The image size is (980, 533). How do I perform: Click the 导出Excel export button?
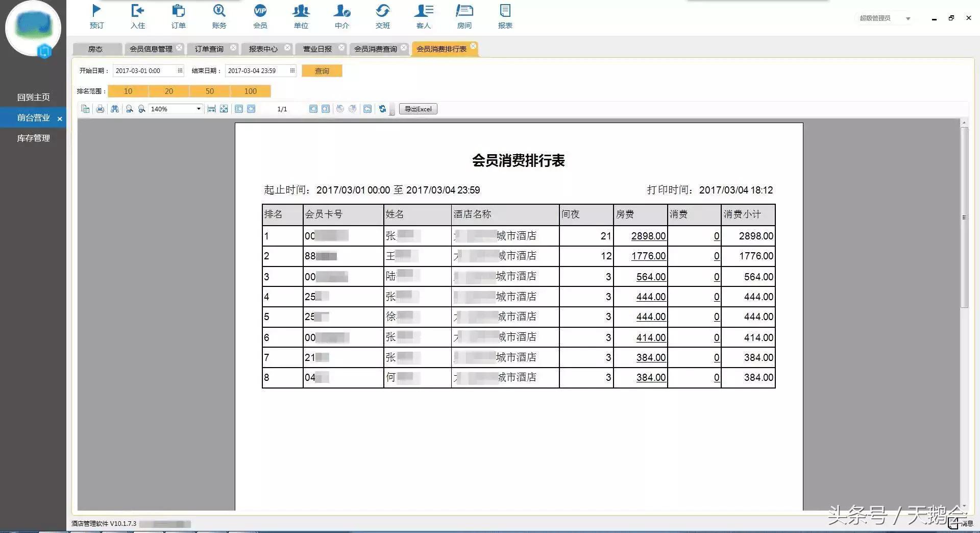click(418, 109)
